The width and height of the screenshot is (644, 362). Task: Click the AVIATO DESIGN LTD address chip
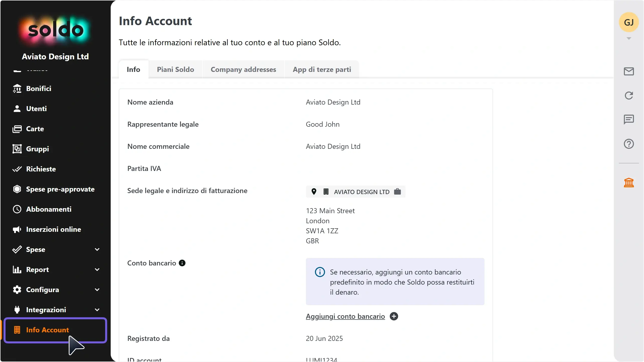click(x=355, y=192)
